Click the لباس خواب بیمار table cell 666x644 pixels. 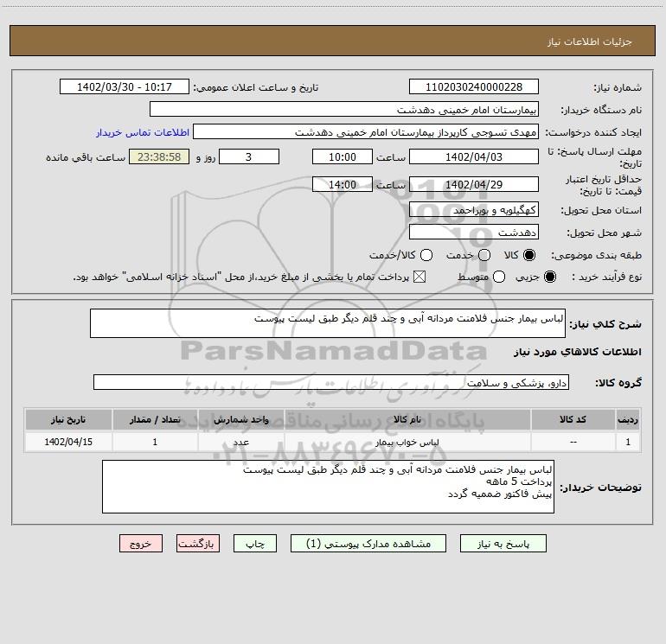407,442
